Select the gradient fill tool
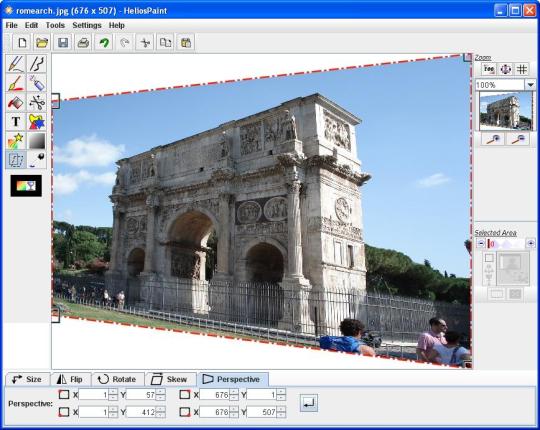The image size is (540, 430). pos(37,141)
